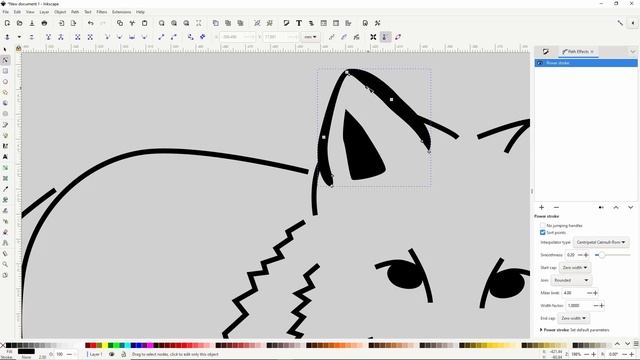
Task: Select the Selector arrow tool
Action: pos(5,49)
